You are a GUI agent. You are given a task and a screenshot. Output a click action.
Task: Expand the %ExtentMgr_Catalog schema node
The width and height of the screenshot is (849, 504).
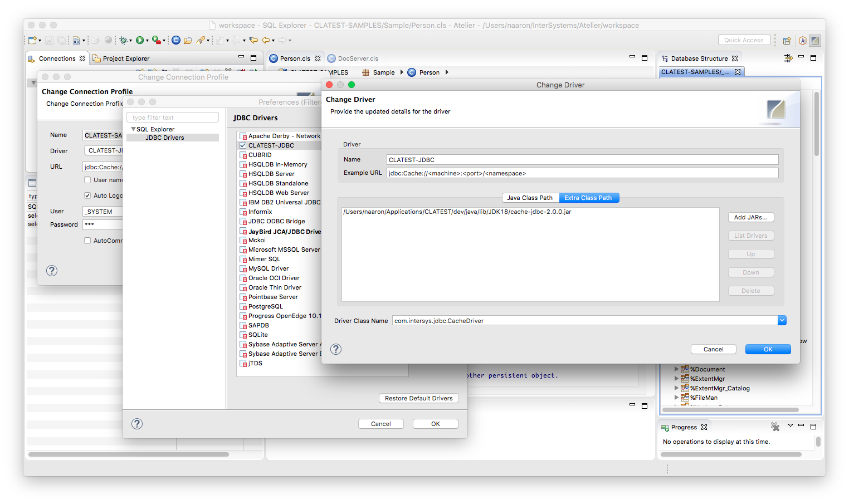coord(676,388)
